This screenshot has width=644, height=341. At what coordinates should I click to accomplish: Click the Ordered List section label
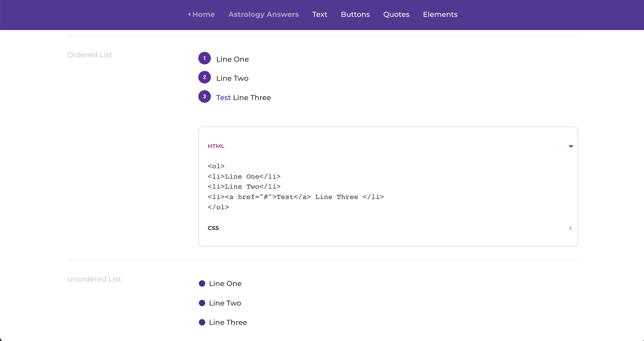(x=89, y=55)
